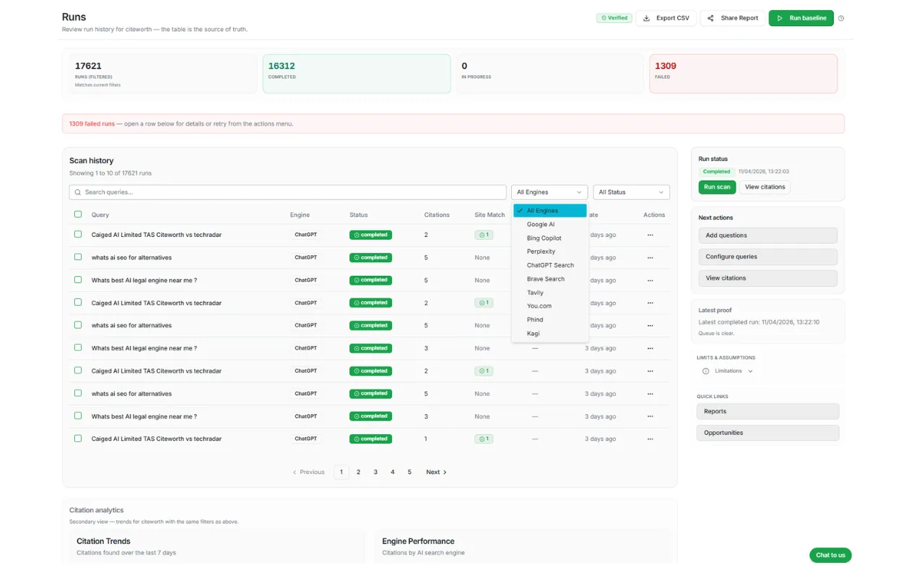Click View citations in Run status card

click(765, 187)
